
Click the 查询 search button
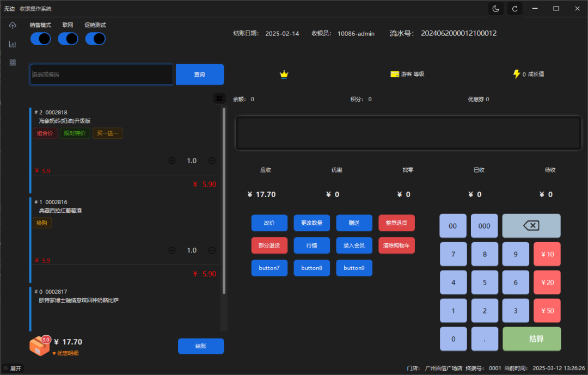pos(200,74)
